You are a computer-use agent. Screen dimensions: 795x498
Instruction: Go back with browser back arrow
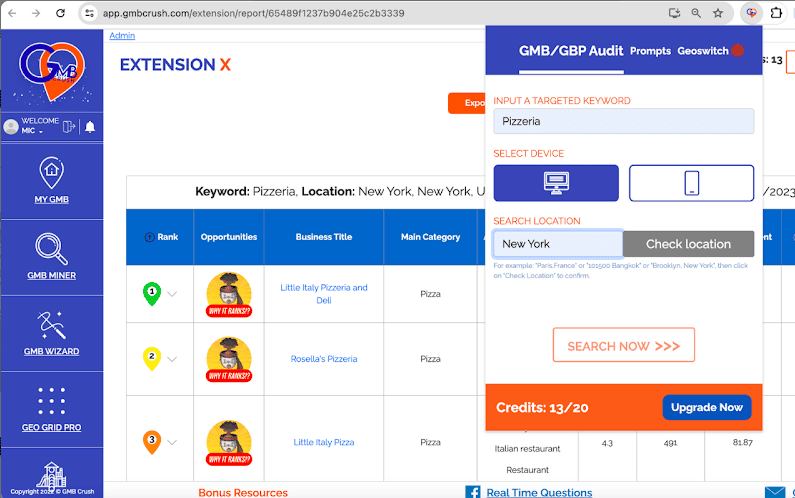pyautogui.click(x=12, y=13)
